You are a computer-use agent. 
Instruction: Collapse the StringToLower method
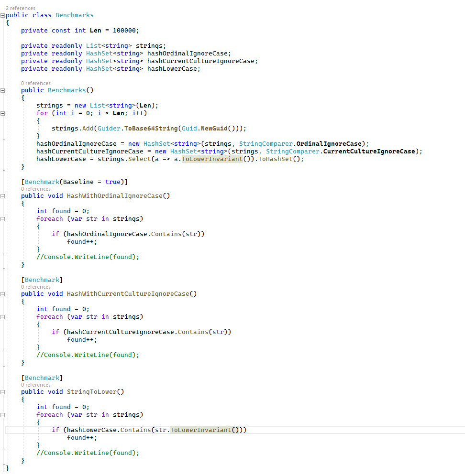pos(3,392)
